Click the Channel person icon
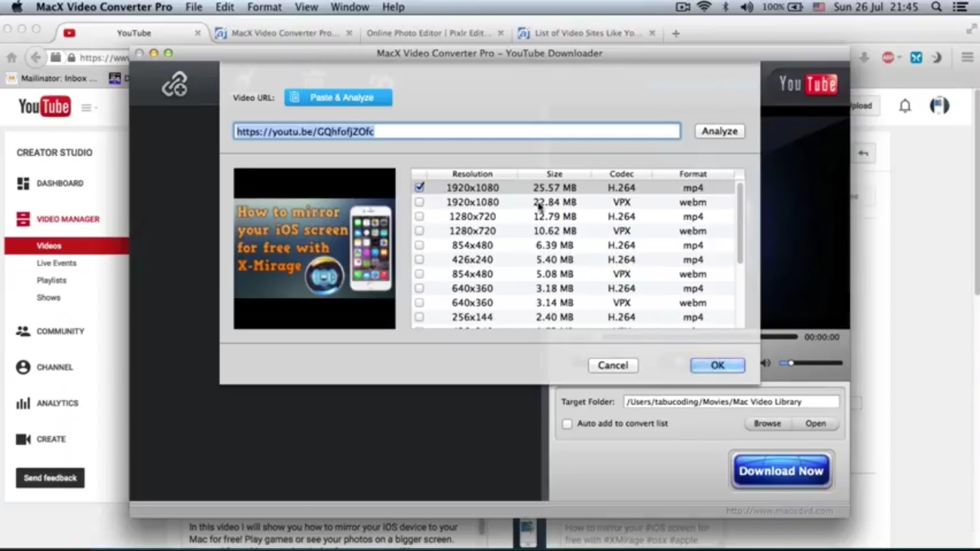This screenshot has width=980, height=551. click(x=23, y=367)
